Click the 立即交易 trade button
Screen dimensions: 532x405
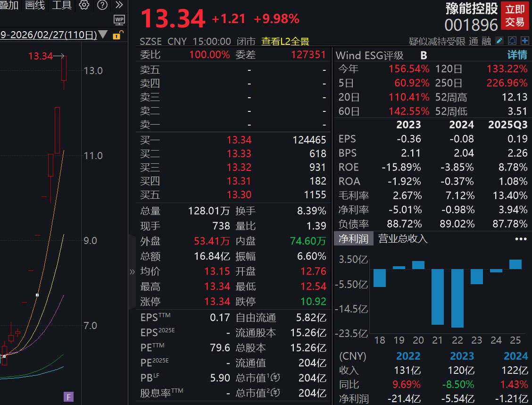[515, 16]
